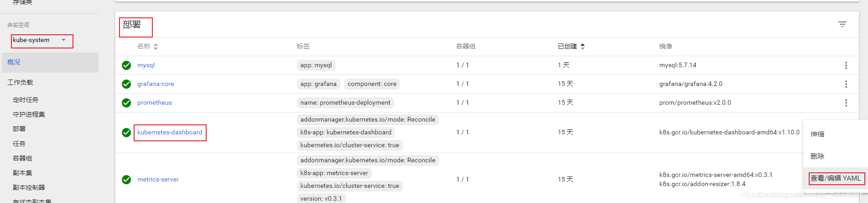Choose 伸缩 from the context menu
Viewport: 868px width, 203px height.
[817, 134]
